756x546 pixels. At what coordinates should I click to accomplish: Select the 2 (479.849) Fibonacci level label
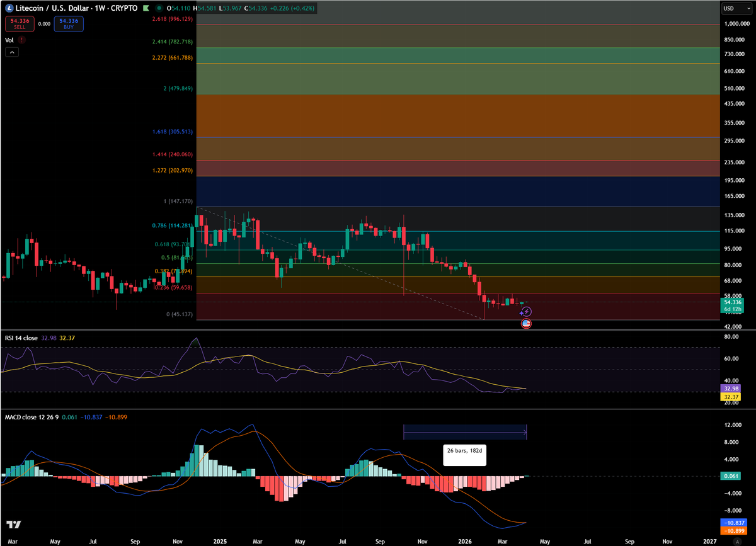tap(178, 89)
